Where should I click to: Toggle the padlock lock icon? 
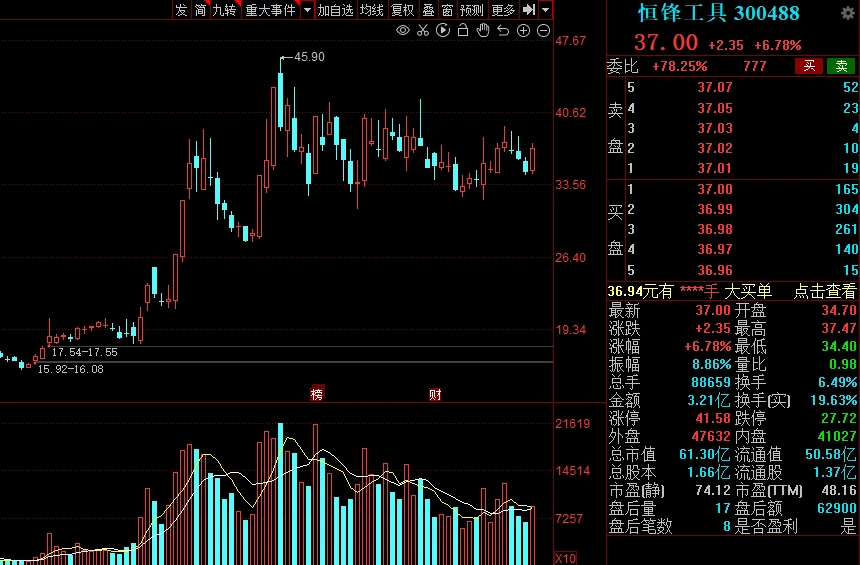coord(463,31)
